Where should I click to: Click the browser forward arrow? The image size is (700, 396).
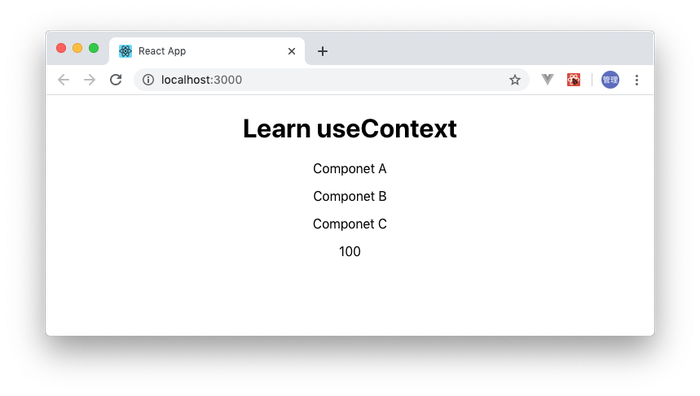pos(90,80)
